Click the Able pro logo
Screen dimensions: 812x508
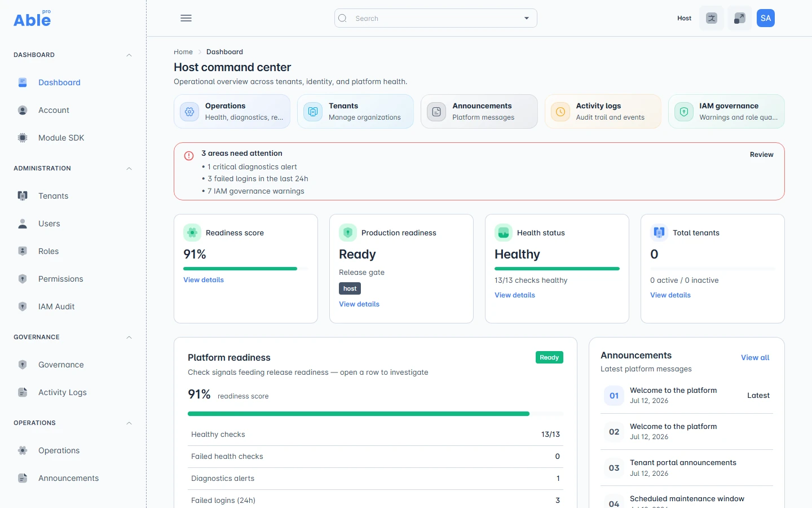(x=32, y=19)
